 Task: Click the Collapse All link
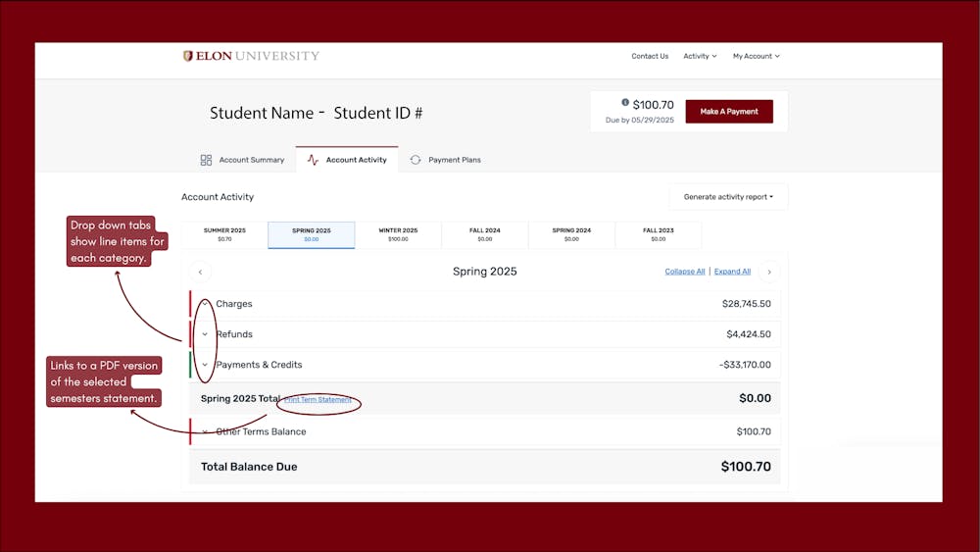pyautogui.click(x=685, y=272)
